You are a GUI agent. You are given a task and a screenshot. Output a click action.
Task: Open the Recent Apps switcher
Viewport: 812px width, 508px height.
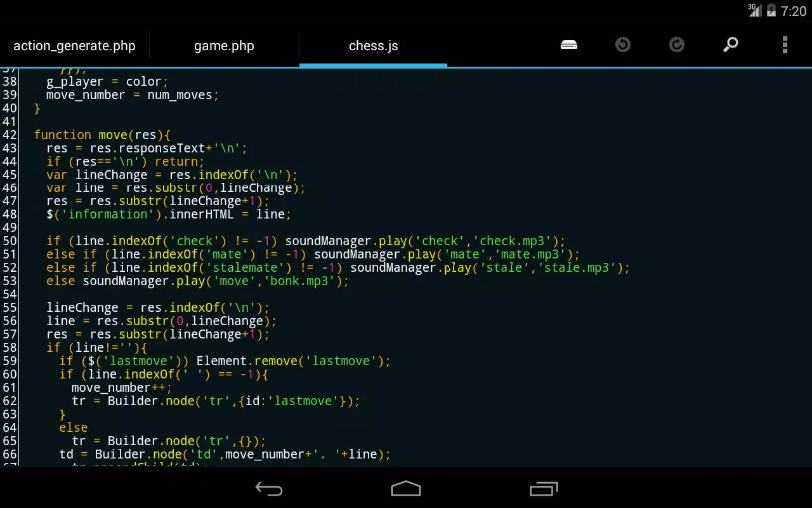point(542,489)
